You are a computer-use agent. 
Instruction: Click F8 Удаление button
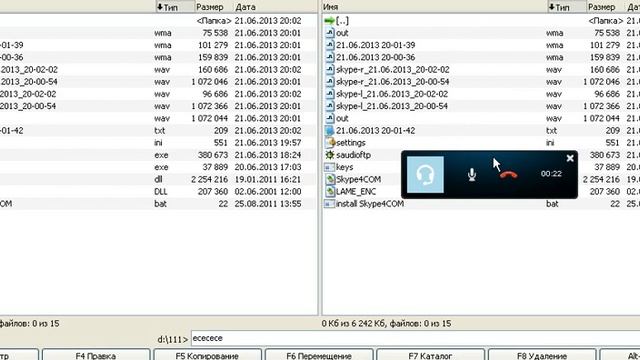coord(542,355)
